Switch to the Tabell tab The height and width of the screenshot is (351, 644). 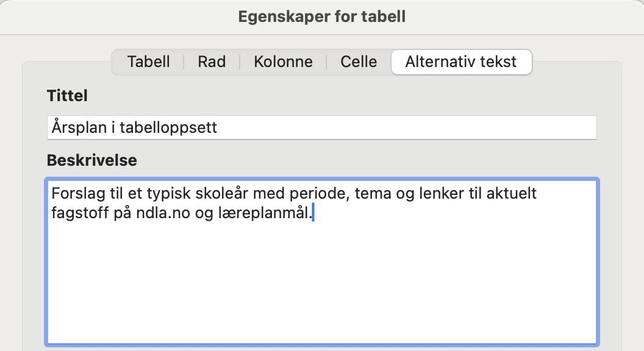pyautogui.click(x=148, y=62)
